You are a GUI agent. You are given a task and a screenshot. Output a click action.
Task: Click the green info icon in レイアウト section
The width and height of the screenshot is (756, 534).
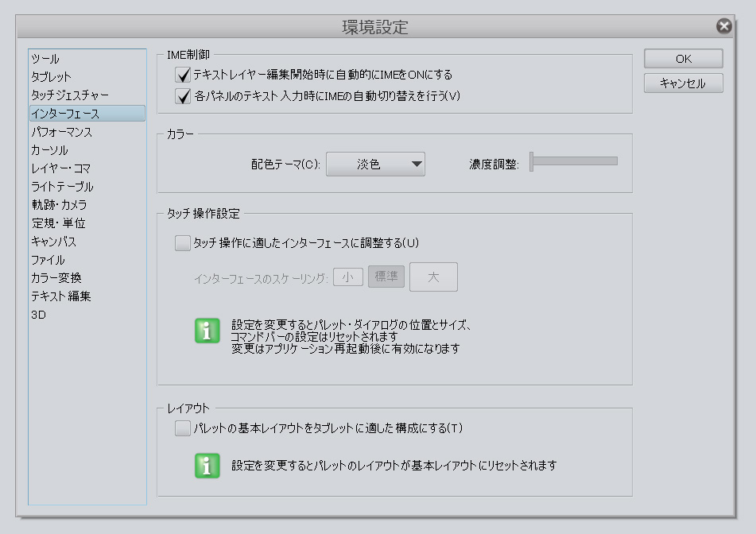point(207,466)
